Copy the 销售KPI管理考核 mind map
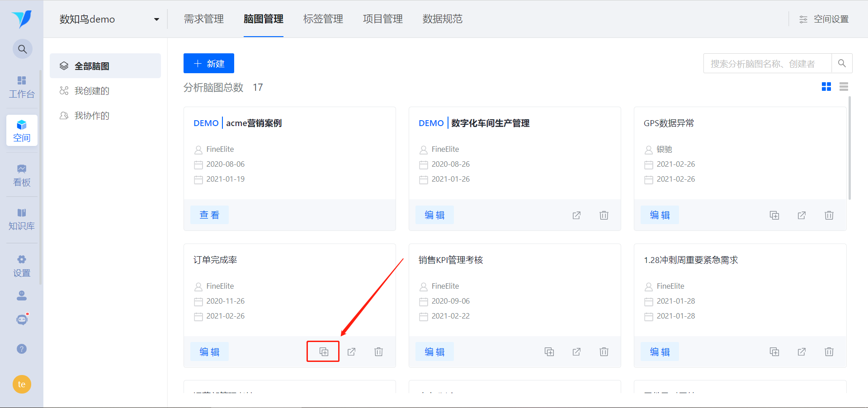The height and width of the screenshot is (408, 868). [x=549, y=352]
